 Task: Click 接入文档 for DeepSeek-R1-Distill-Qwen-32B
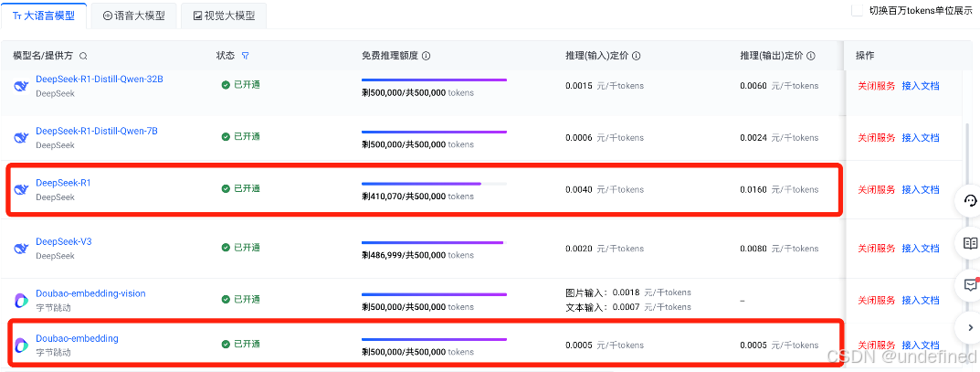[x=920, y=86]
